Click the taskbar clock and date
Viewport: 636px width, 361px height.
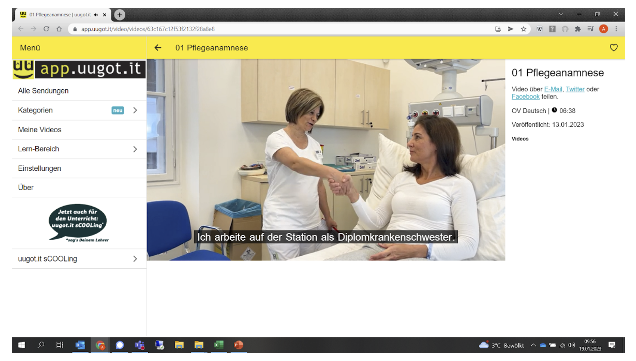pyautogui.click(x=590, y=345)
